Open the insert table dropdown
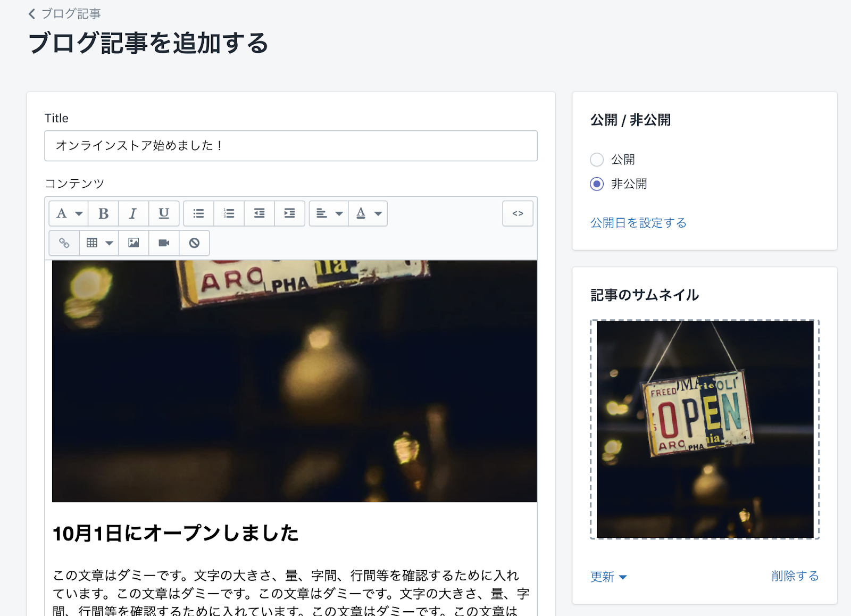Image resolution: width=851 pixels, height=616 pixels. [99, 243]
